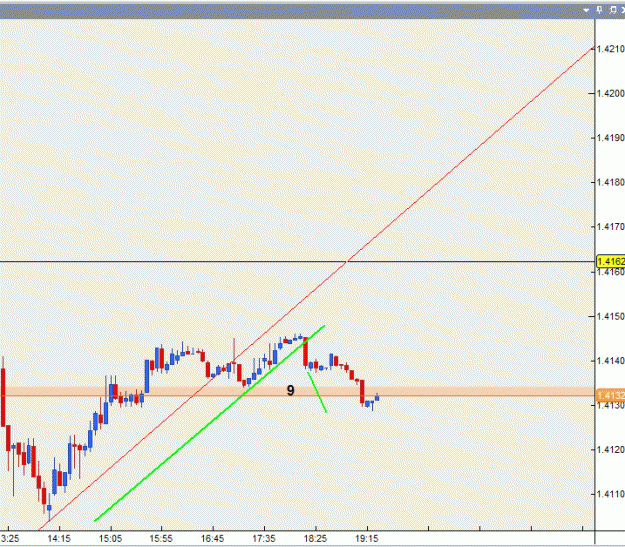Image resolution: width=625 pixels, height=547 pixels.
Task: Click the 15:55 time axis label
Action: (161, 539)
